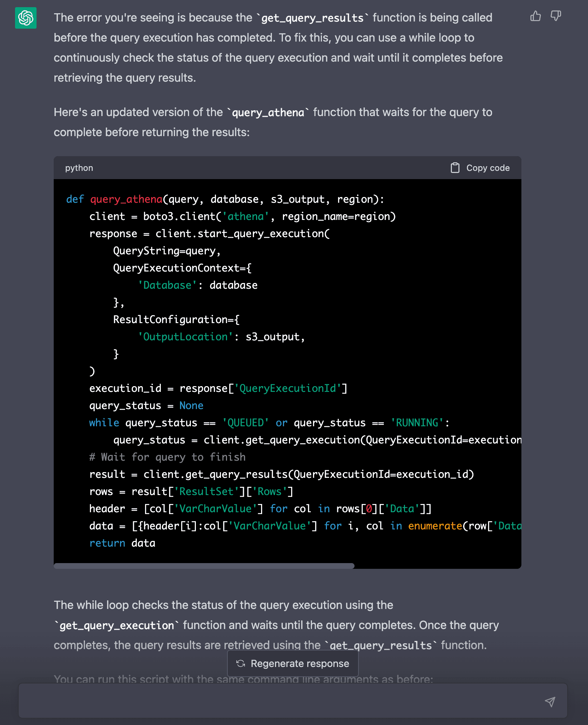Click the ChatGPT logo avatar
Image resolution: width=588 pixels, height=725 pixels.
coord(26,18)
